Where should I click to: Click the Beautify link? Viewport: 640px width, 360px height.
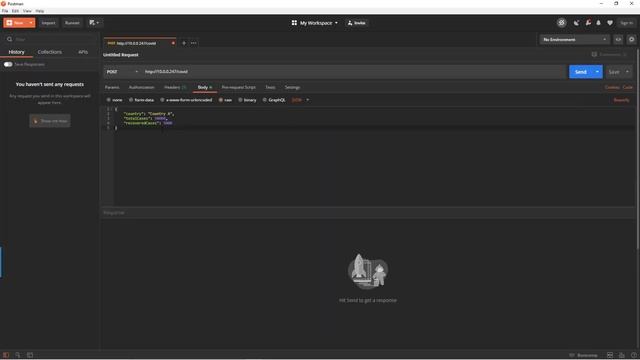pyautogui.click(x=621, y=100)
